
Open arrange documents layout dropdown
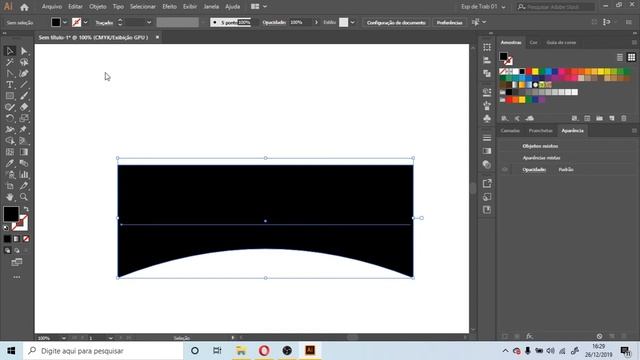click(259, 7)
